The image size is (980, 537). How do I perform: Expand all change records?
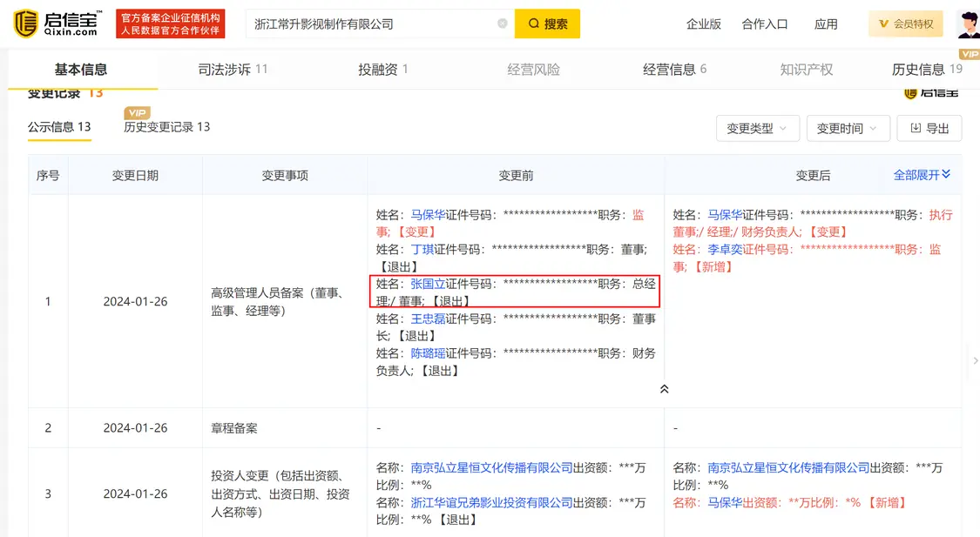click(x=922, y=175)
